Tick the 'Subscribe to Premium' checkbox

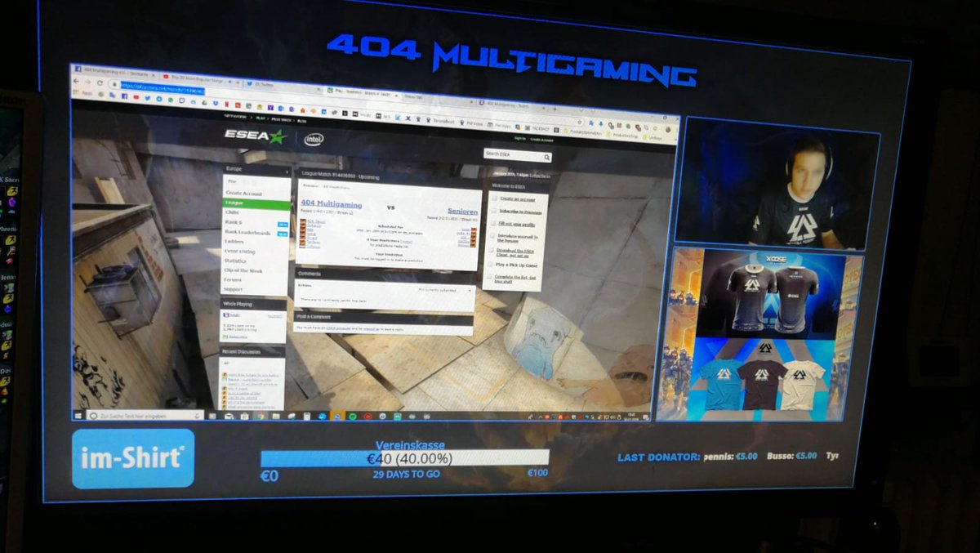pos(493,210)
